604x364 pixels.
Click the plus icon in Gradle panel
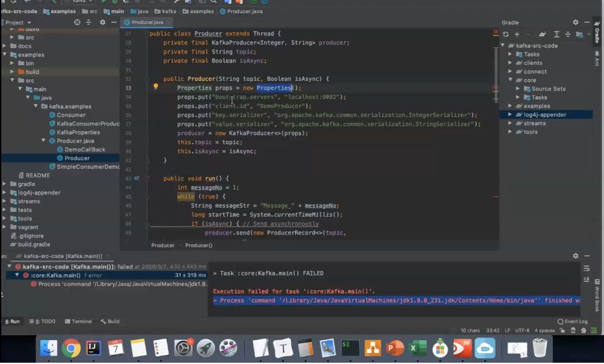pos(517,34)
